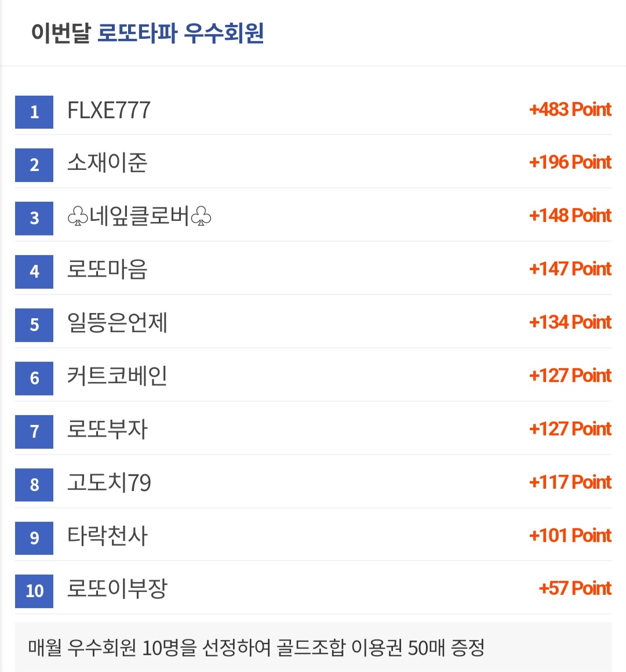Select the member 로또부자

(107, 429)
